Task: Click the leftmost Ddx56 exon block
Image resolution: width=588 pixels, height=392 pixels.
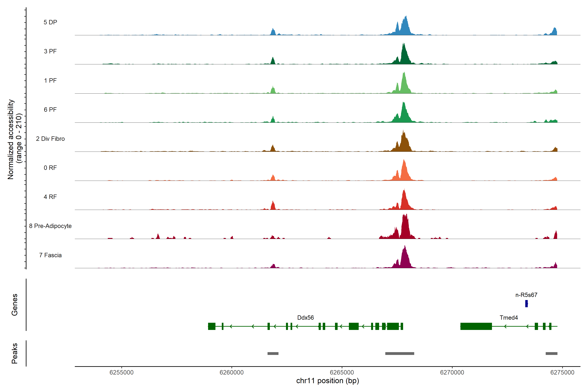Action: [212, 326]
